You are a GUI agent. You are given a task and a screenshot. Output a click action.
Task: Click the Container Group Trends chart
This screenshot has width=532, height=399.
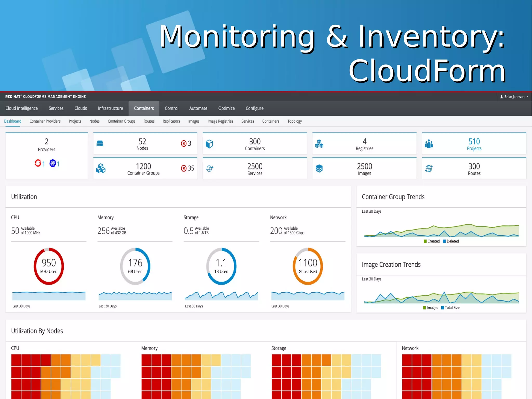tap(441, 230)
